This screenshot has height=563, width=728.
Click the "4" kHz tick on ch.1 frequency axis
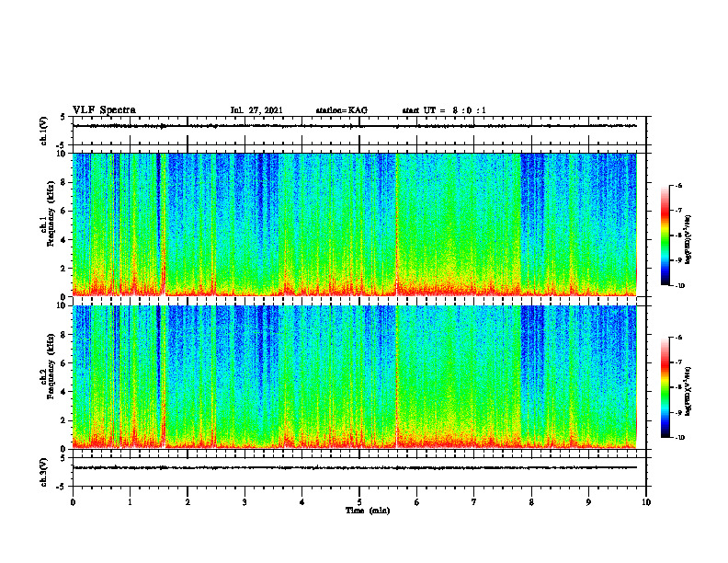tap(64, 240)
